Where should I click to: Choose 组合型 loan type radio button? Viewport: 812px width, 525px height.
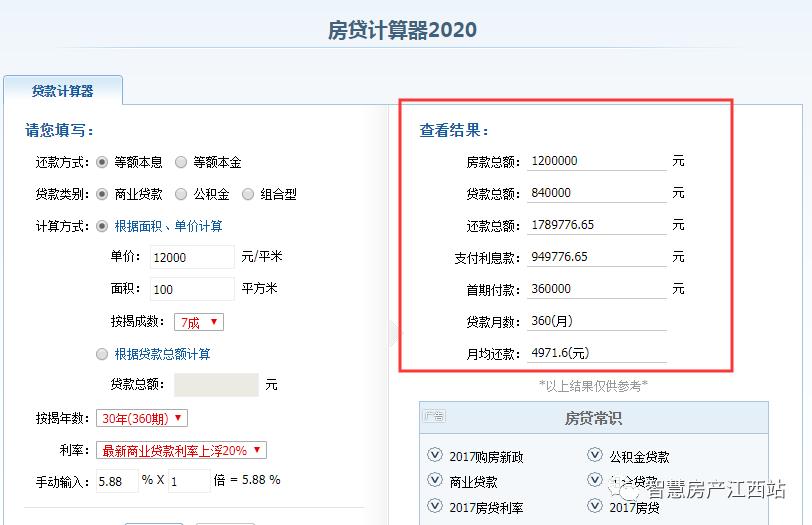coord(248,194)
